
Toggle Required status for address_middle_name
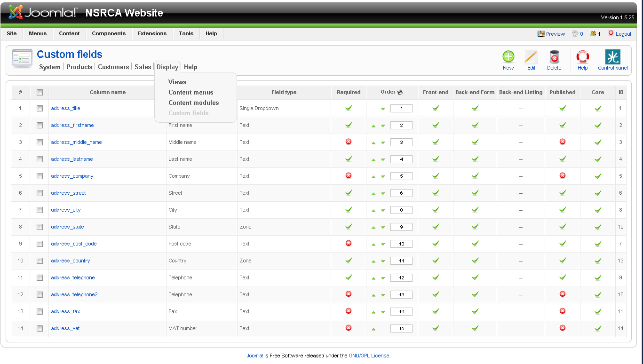tap(349, 142)
